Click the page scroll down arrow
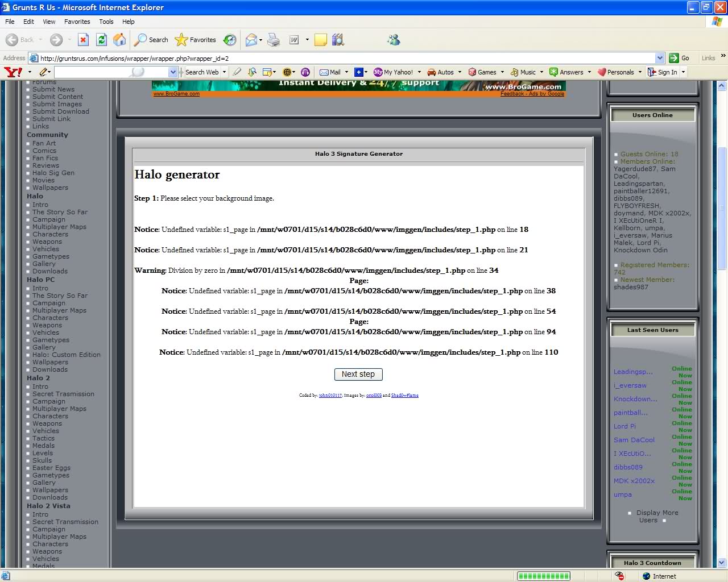728x582 pixels. tap(722, 563)
